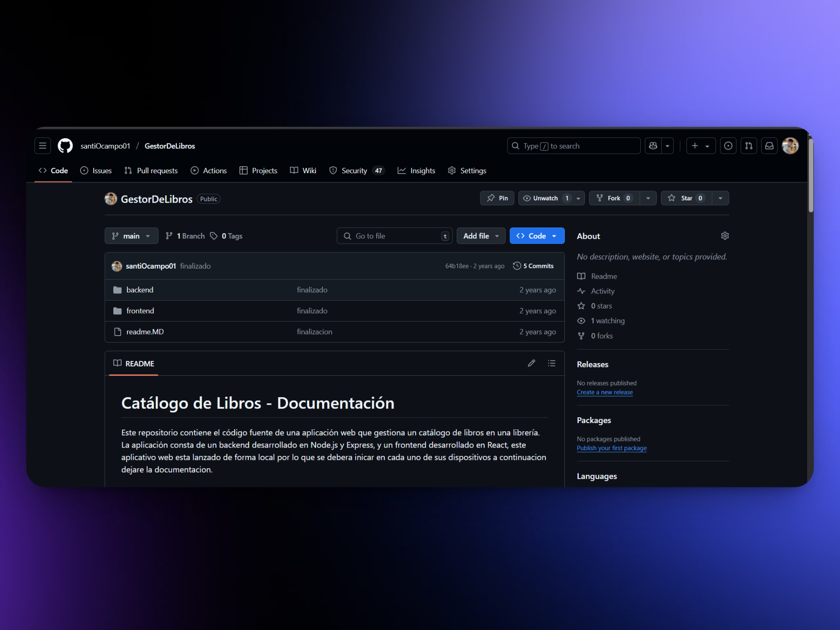Click the eye icon beside 1 watching
The image size is (840, 630).
click(581, 321)
